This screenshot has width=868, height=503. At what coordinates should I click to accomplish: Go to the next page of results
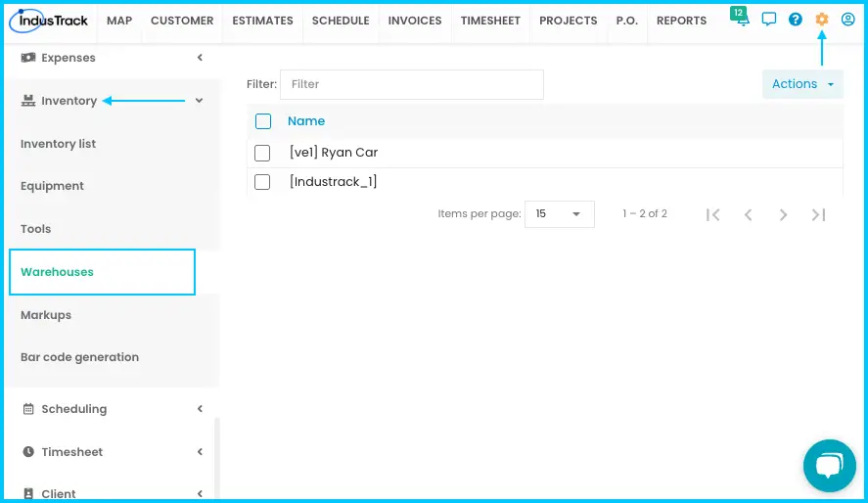[x=783, y=214]
